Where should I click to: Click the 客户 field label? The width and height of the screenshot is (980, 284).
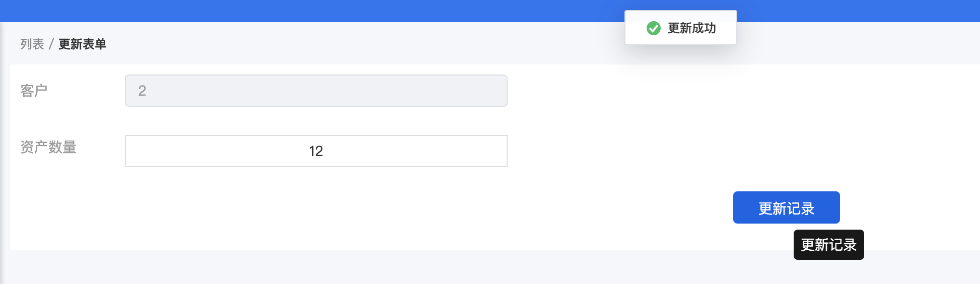click(x=34, y=91)
